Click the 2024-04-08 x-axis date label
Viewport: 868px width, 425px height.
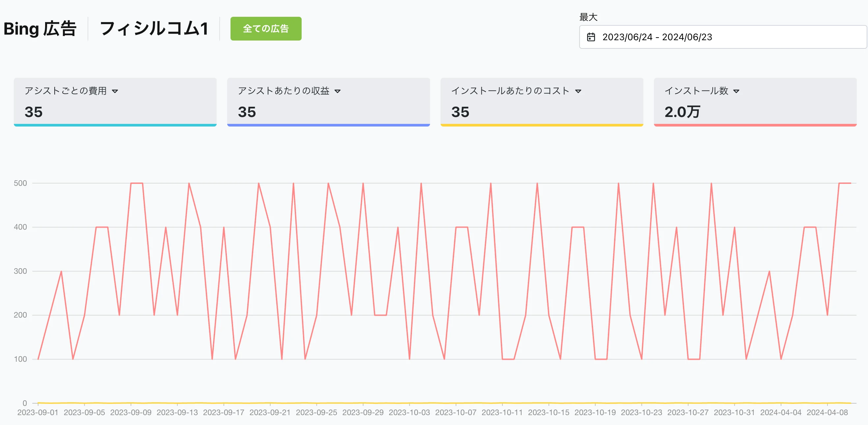pos(827,412)
